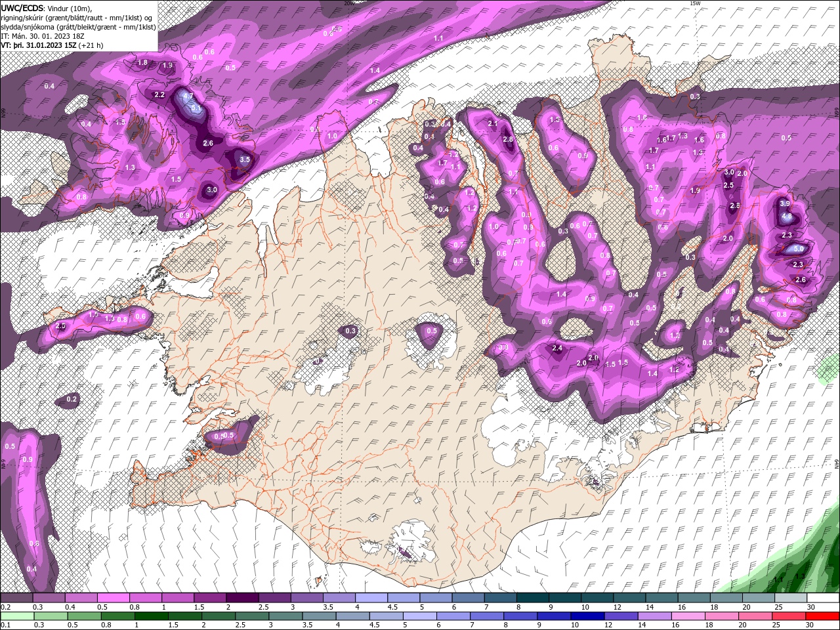Viewport: 840px width, 630px height.
Task: Click the 'slydda/snjókoma' legend description line
Action: pos(77,26)
